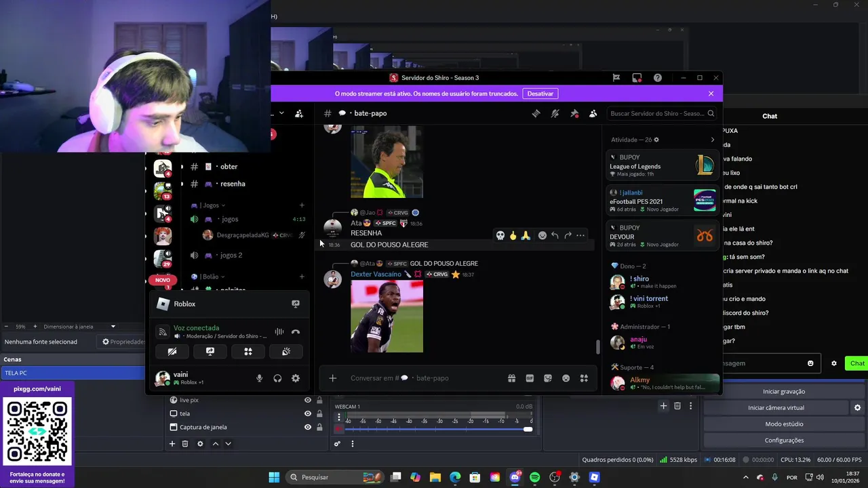Click the NOVO unread indicator
The height and width of the screenshot is (488, 868).
163,280
